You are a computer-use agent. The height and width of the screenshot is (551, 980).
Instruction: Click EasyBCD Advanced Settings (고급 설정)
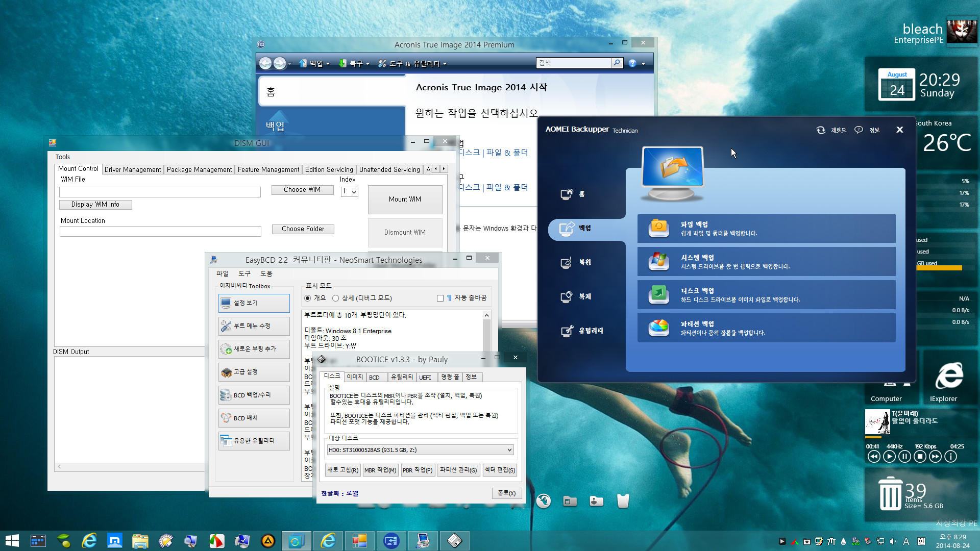point(254,372)
